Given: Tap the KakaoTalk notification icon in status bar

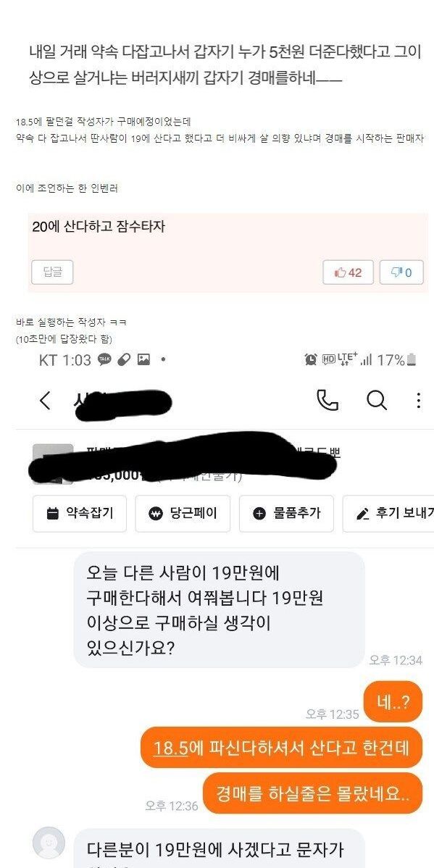Looking at the screenshot, I should point(104,360).
